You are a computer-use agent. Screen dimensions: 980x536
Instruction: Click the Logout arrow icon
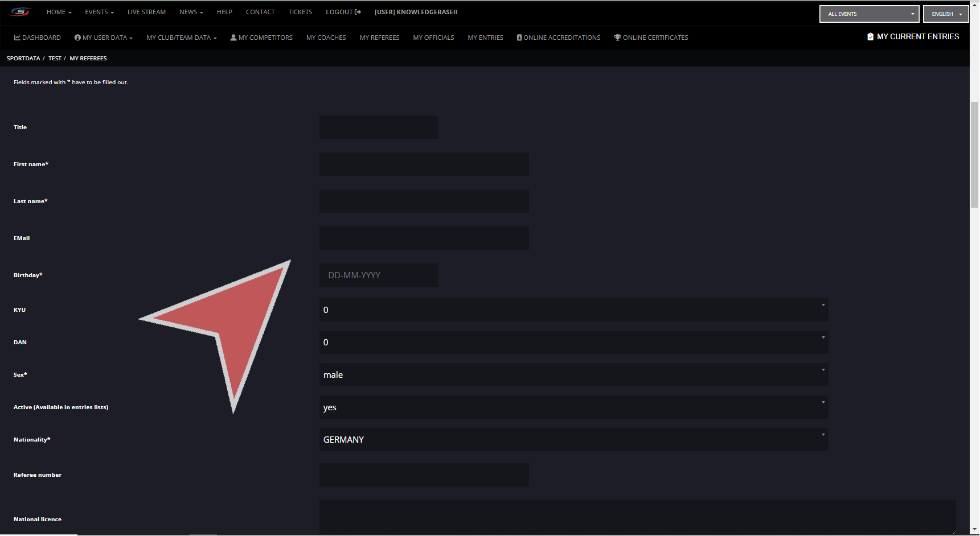(x=358, y=12)
